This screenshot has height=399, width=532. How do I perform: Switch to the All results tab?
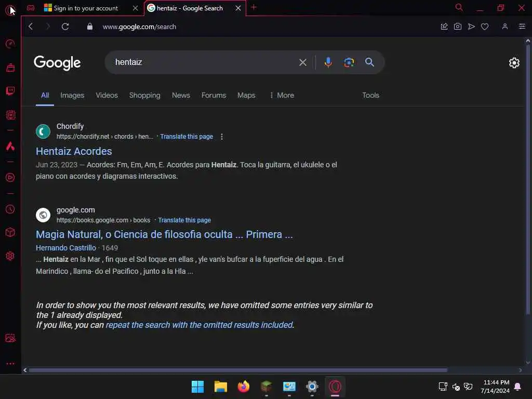click(45, 96)
